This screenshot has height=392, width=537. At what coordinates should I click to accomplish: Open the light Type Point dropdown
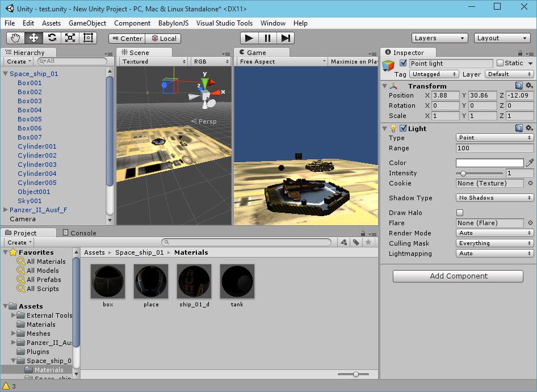coord(494,138)
